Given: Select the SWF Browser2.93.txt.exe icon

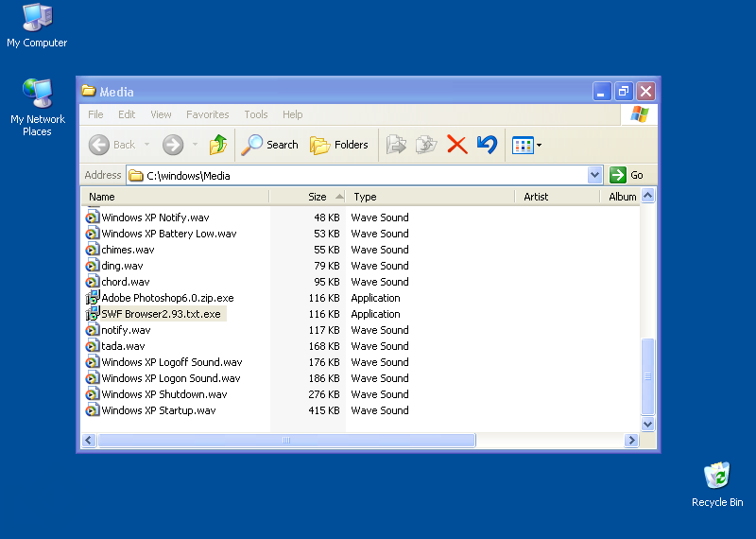Looking at the screenshot, I should (92, 314).
